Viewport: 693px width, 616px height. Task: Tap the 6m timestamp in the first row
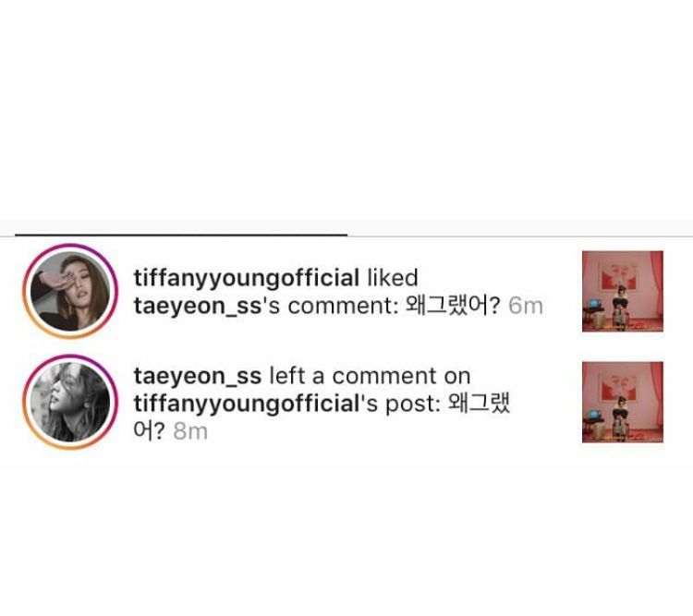[x=526, y=306]
